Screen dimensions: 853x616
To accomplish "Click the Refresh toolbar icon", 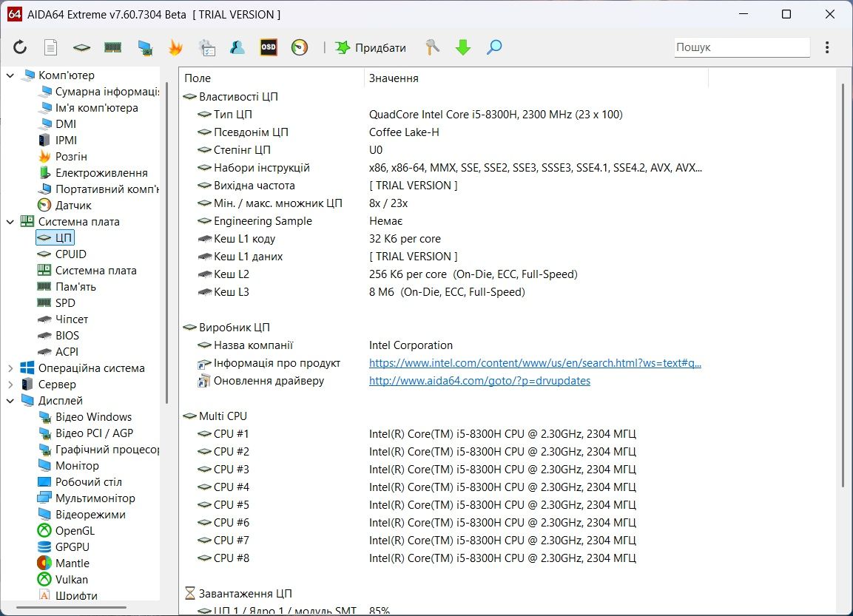I will coord(20,47).
